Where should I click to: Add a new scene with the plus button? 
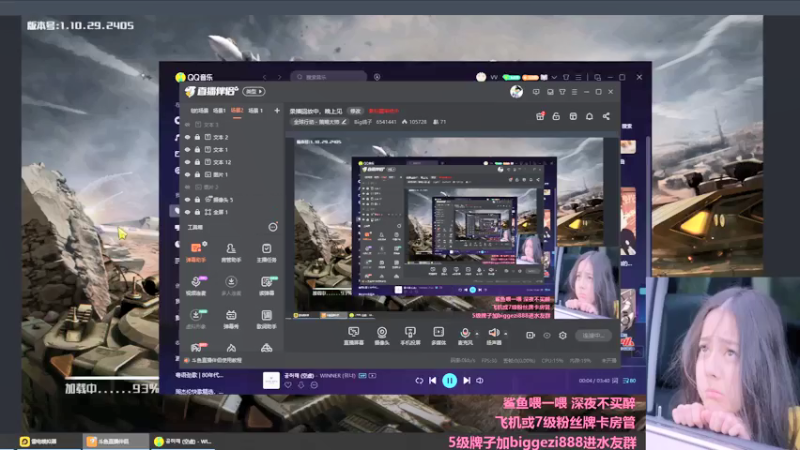(277, 110)
